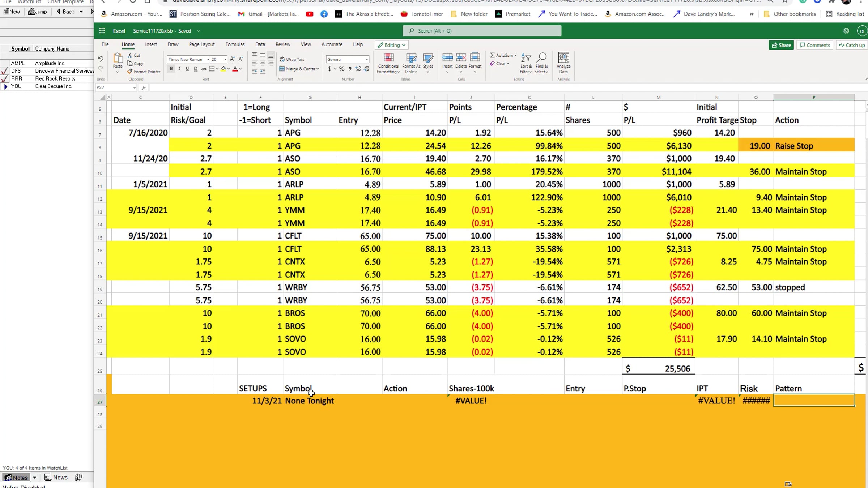Toggle Bold formatting
The height and width of the screenshot is (488, 868).
pyautogui.click(x=171, y=69)
